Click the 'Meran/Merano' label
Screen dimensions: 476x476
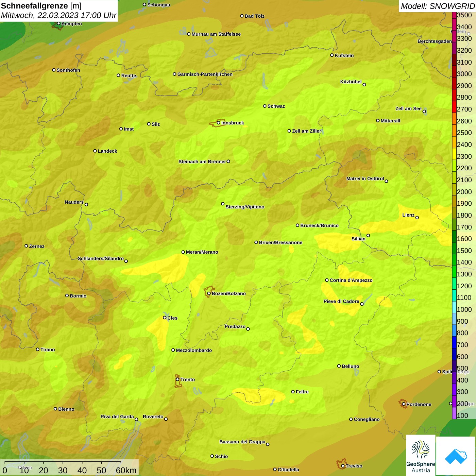tap(202, 252)
